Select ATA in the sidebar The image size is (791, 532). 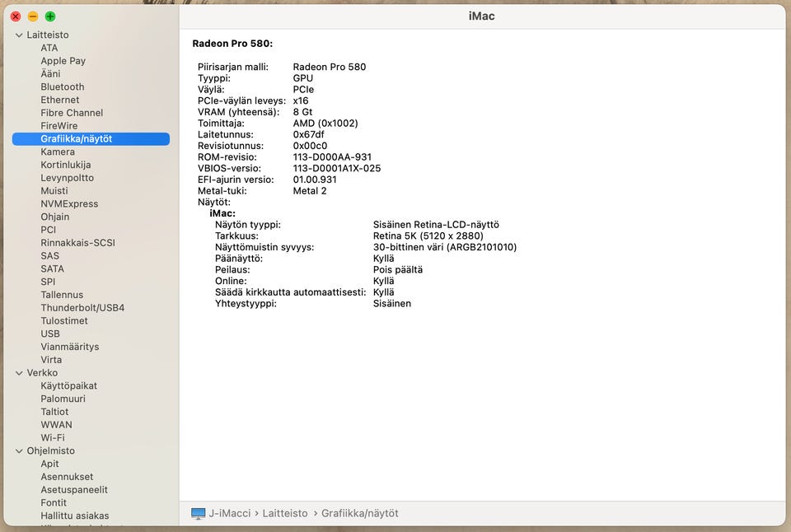[x=49, y=48]
